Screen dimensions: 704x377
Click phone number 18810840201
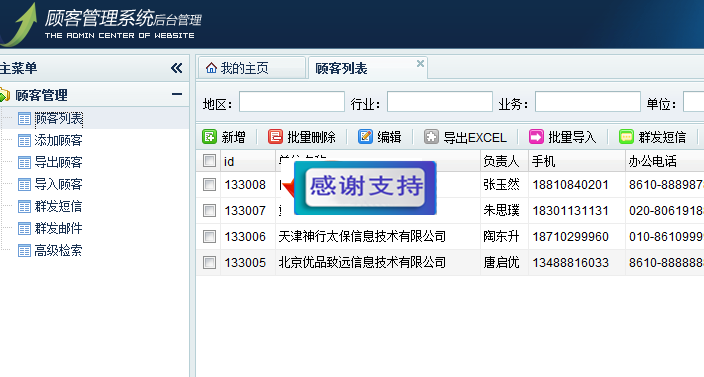(x=570, y=185)
